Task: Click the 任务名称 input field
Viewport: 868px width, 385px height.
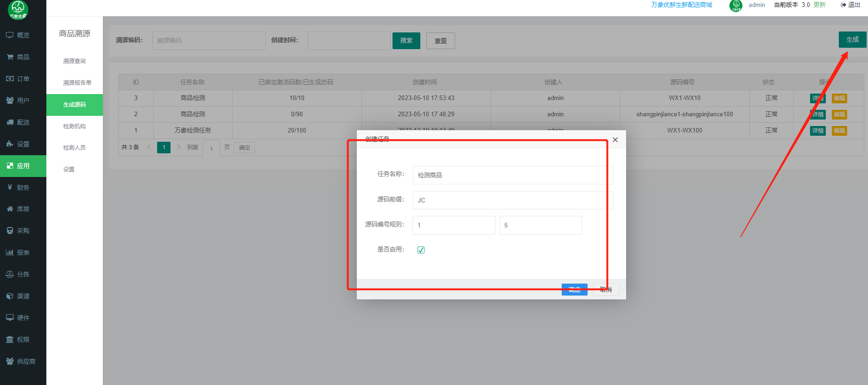Action: click(512, 175)
